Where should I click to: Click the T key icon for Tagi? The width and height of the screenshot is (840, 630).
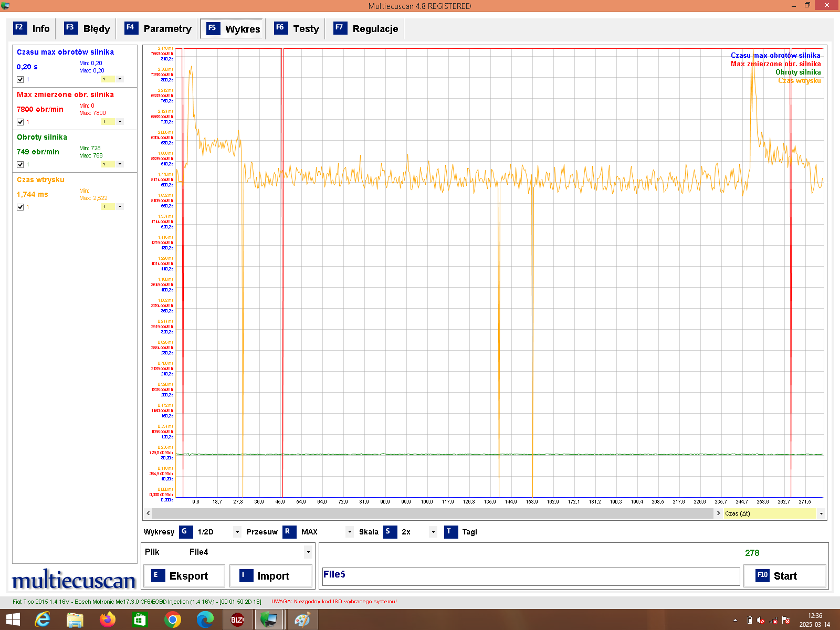coord(450,532)
